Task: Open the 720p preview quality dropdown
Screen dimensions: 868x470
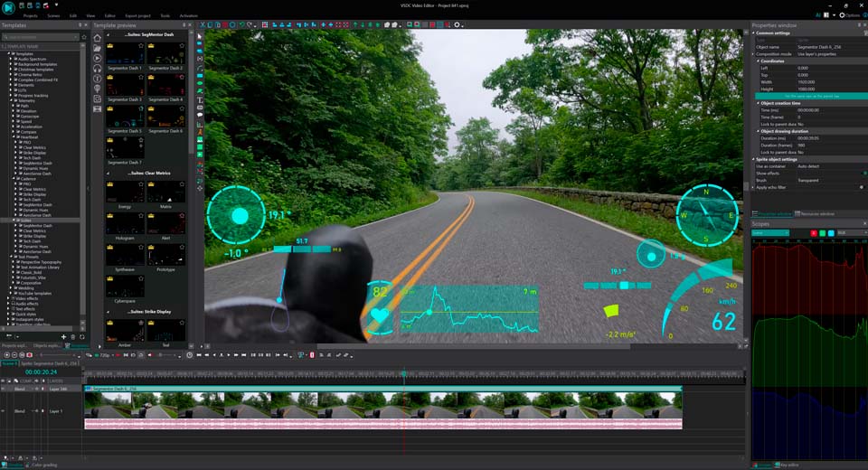Action: pos(104,355)
